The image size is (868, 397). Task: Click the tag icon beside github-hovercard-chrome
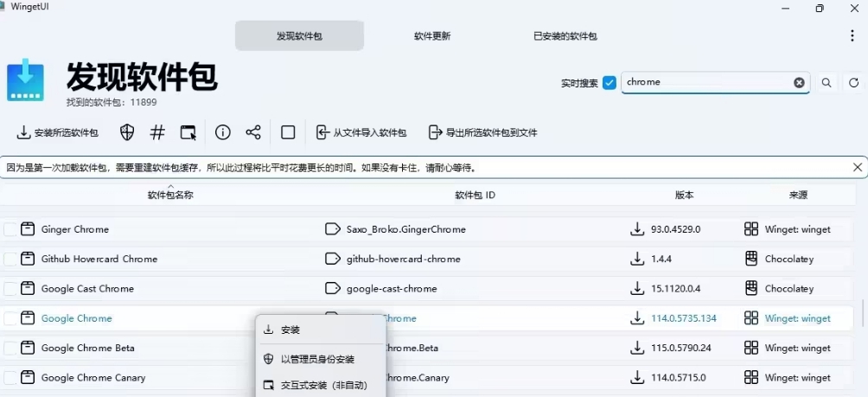(x=332, y=259)
